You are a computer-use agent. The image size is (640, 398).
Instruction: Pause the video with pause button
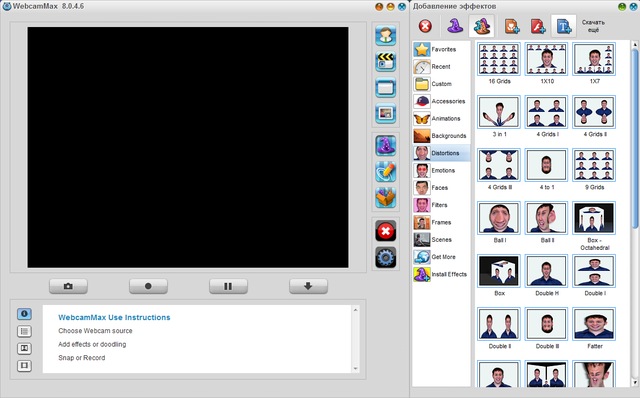tap(228, 286)
